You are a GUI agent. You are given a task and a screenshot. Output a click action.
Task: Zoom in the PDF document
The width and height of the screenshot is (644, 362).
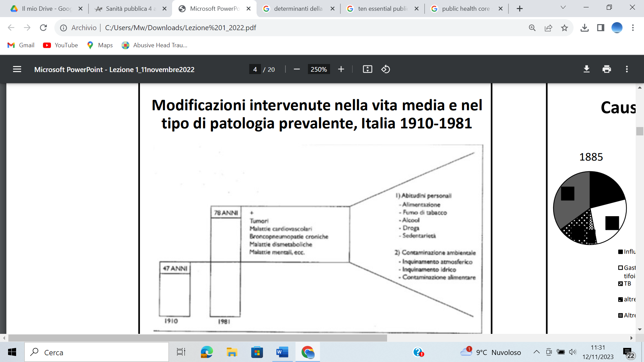[x=341, y=69]
